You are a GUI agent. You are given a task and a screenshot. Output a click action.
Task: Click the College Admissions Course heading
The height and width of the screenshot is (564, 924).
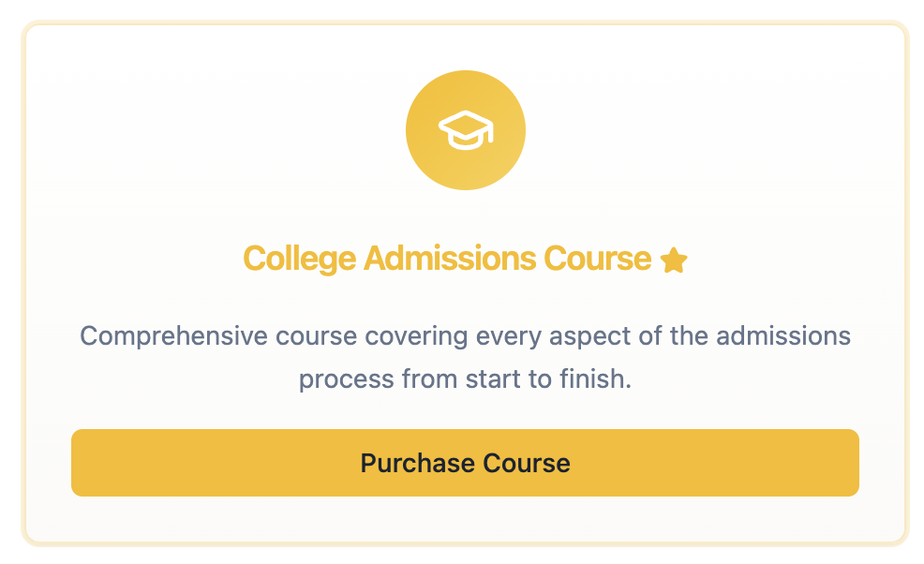point(447,258)
